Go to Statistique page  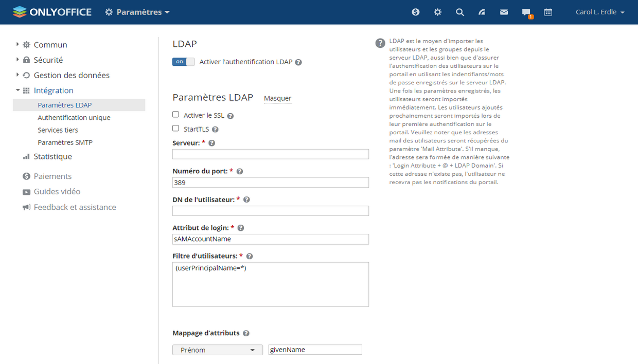pos(53,157)
